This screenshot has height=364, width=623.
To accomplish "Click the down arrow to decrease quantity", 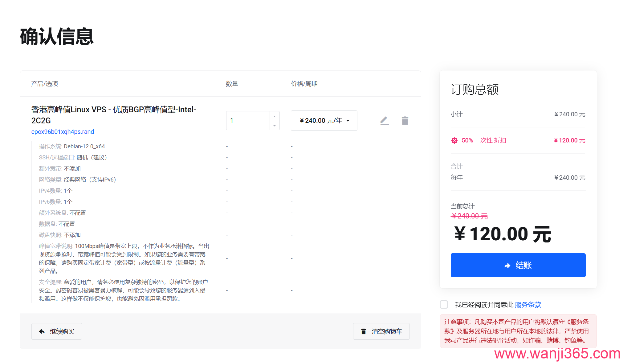I will tap(275, 125).
